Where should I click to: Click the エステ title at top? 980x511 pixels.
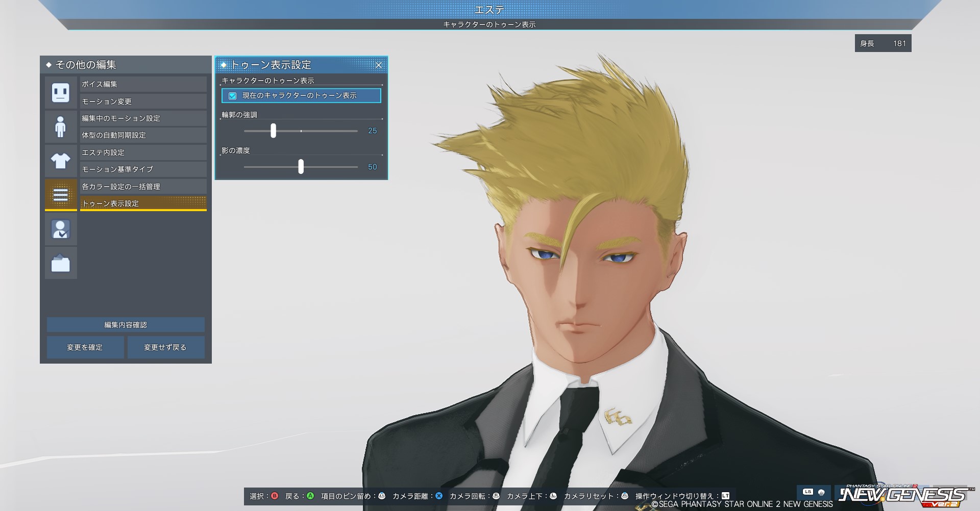pos(489,10)
